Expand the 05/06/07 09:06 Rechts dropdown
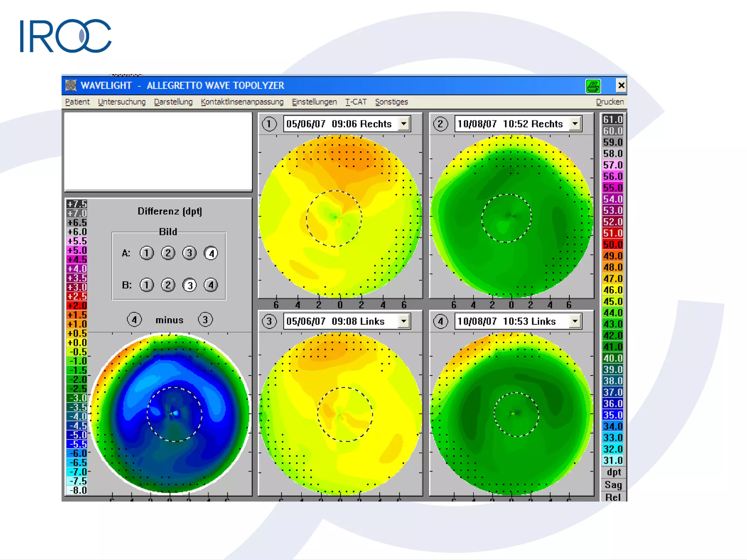 tap(404, 124)
